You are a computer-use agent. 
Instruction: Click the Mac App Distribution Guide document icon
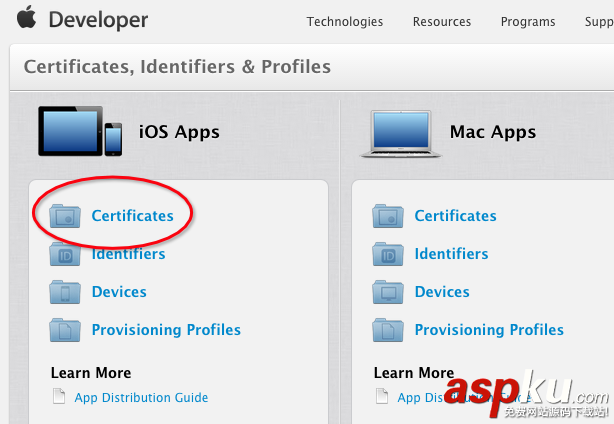382,396
